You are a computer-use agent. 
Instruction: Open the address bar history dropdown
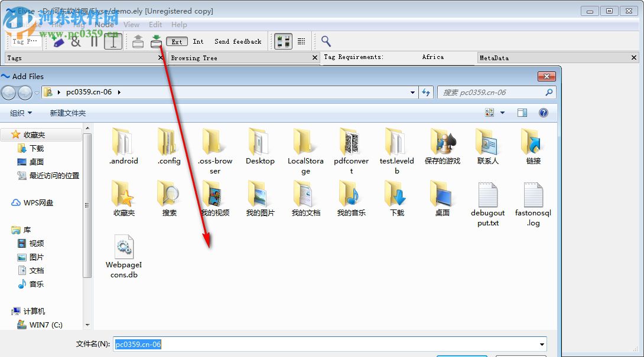tap(412, 92)
